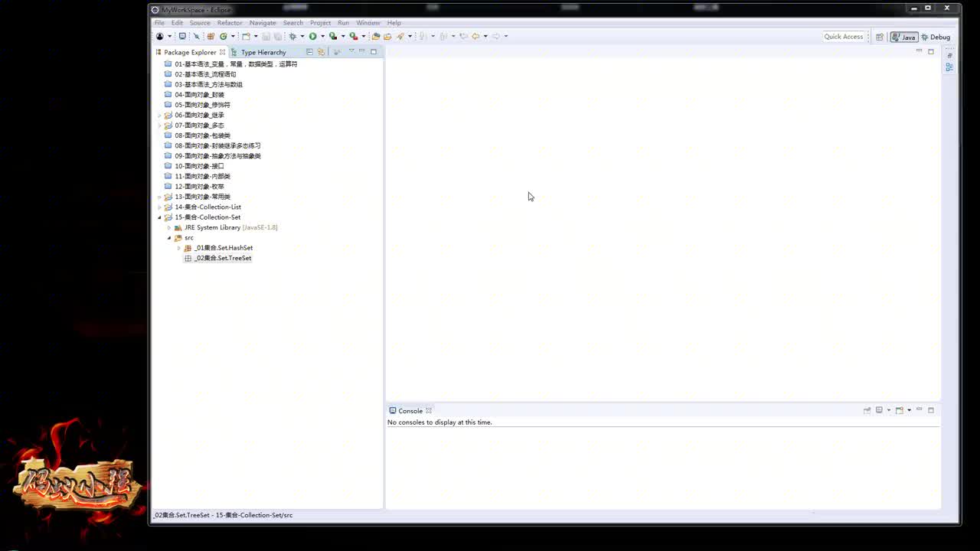
Task: Open the Source menu
Action: pyautogui.click(x=200, y=23)
